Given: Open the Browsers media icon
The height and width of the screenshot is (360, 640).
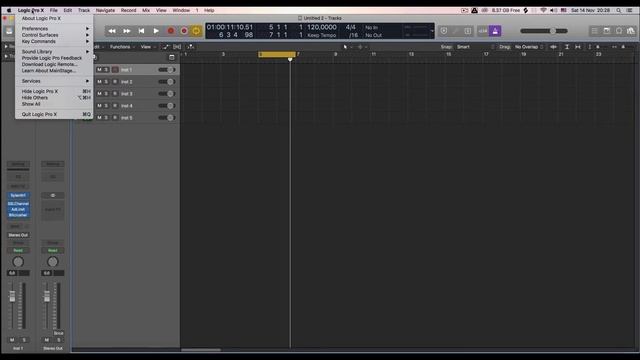Looking at the screenshot, I should click(631, 31).
